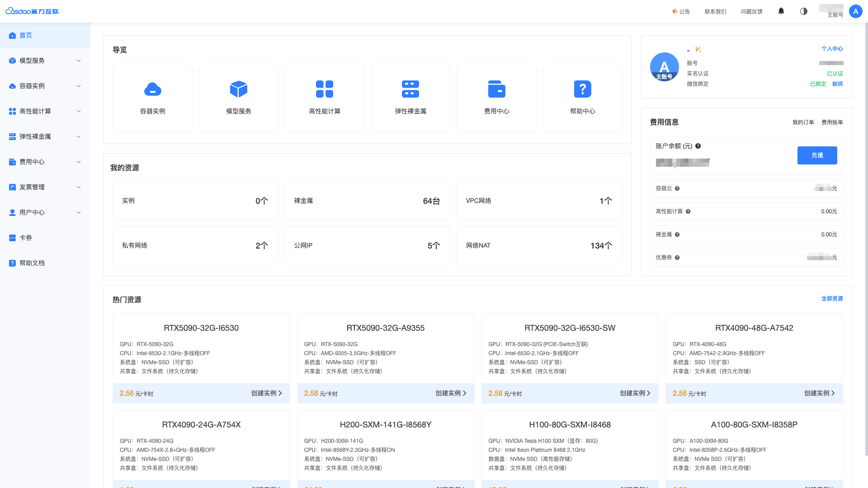Expand the 容器实例 sidebar chevron
The image size is (868, 488).
[79, 86]
